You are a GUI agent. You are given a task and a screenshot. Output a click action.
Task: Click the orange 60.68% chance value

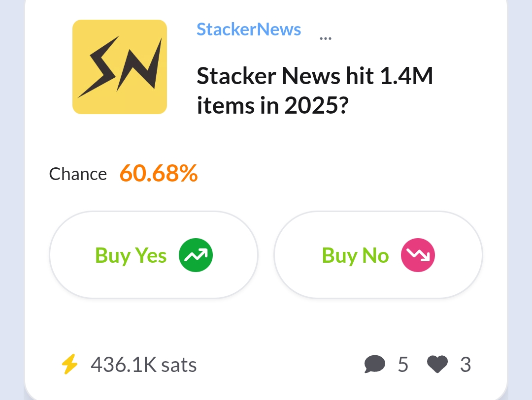(x=159, y=173)
